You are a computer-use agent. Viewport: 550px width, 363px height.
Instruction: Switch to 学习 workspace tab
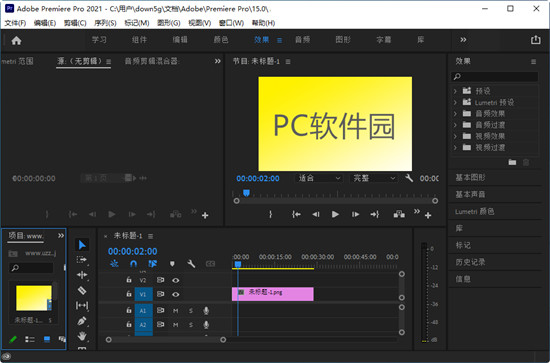99,40
